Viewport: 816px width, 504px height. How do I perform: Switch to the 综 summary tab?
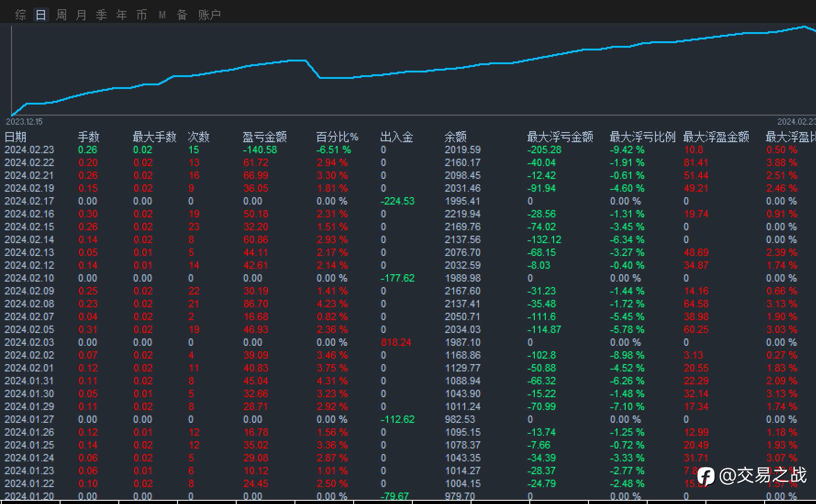(x=21, y=15)
